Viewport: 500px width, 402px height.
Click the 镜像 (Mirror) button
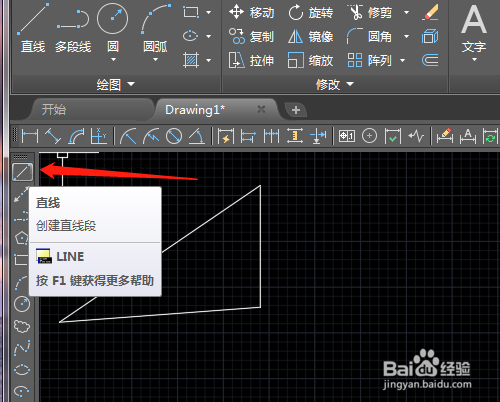tap(311, 36)
